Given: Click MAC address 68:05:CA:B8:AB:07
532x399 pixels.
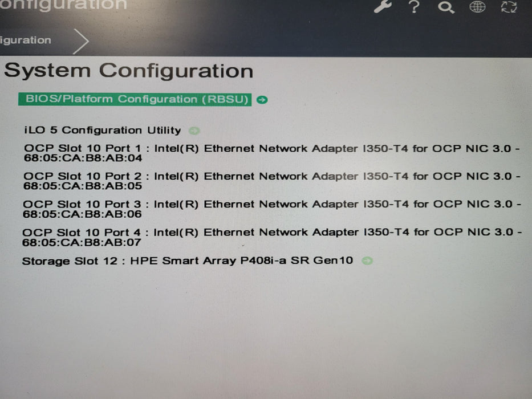Looking at the screenshot, I should 82,242.
